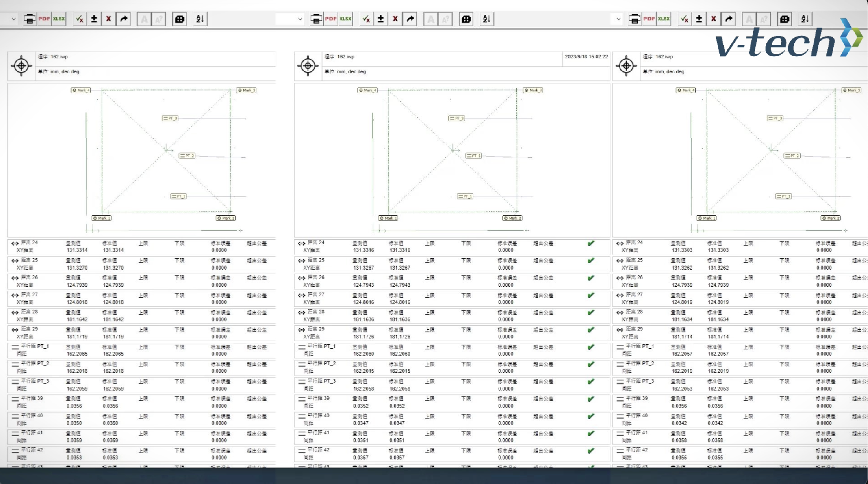Select the Mark_4 label in left drawing
Viewport: 868px width, 484px height.
(81, 90)
